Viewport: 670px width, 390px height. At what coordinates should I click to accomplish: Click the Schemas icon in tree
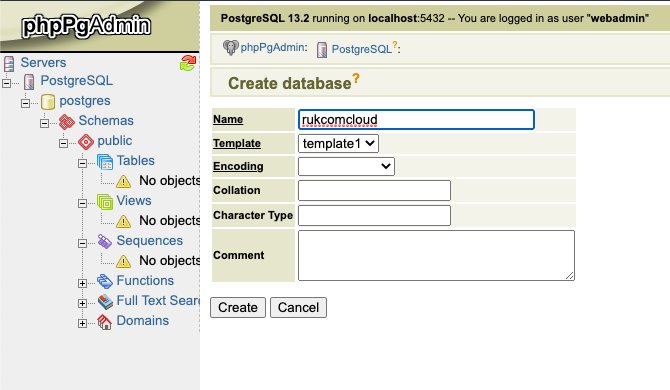click(67, 122)
